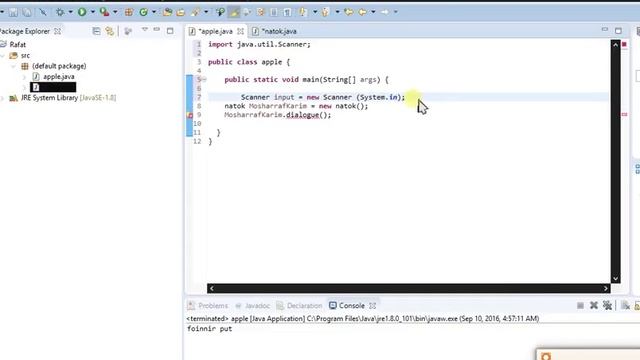Expand JRE System Library node
Viewport: 640px width, 360px height.
point(3,98)
